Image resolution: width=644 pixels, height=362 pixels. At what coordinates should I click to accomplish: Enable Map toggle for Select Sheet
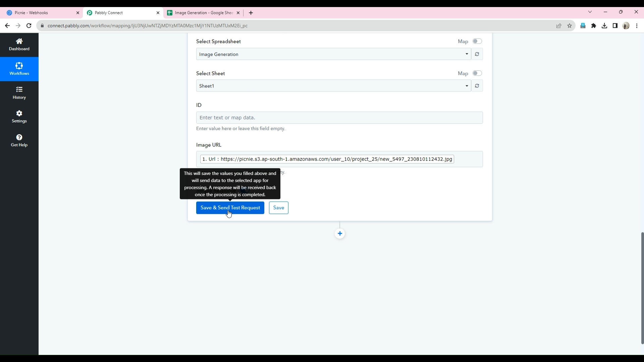477,73
